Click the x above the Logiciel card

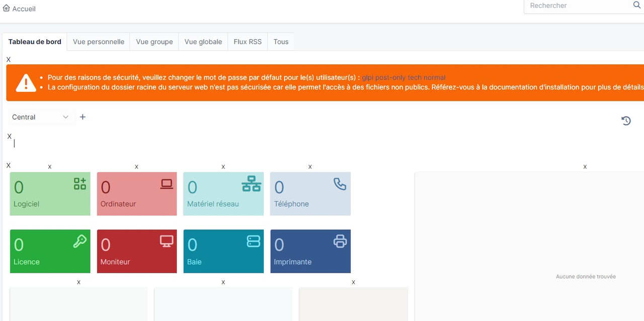50,167
